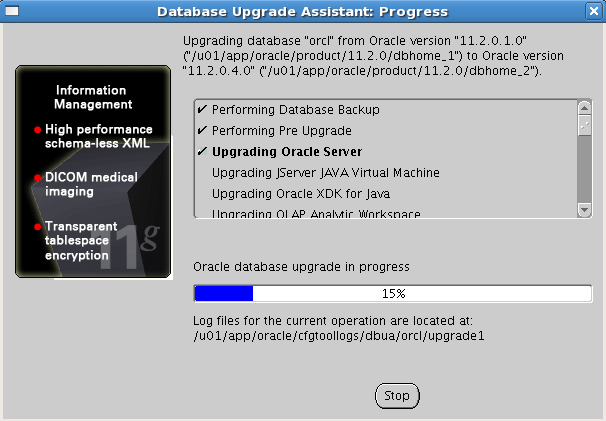Select 'Performing Database Backup' step

296,110
